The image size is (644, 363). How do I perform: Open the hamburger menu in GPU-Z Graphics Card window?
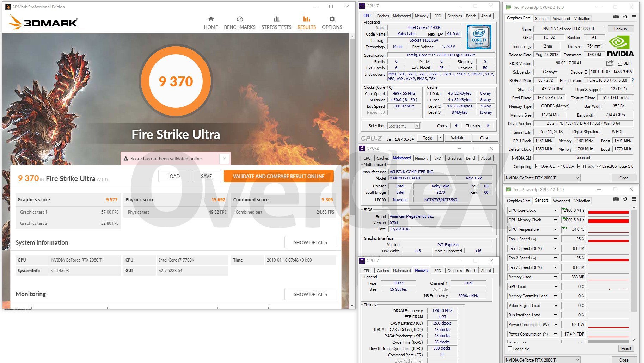tap(634, 17)
